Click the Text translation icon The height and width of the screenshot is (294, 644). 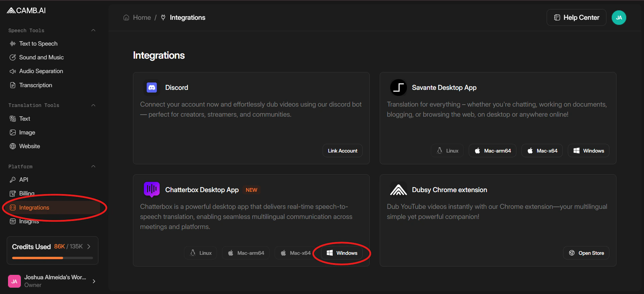click(x=13, y=119)
